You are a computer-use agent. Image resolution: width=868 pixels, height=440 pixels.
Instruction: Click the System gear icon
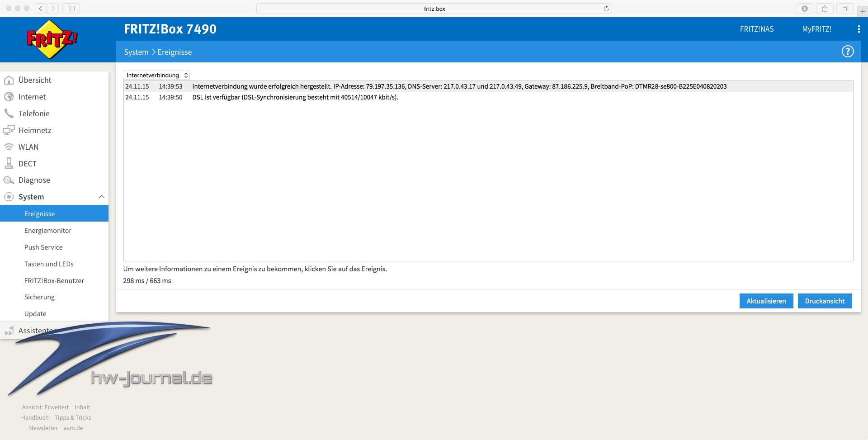point(9,197)
